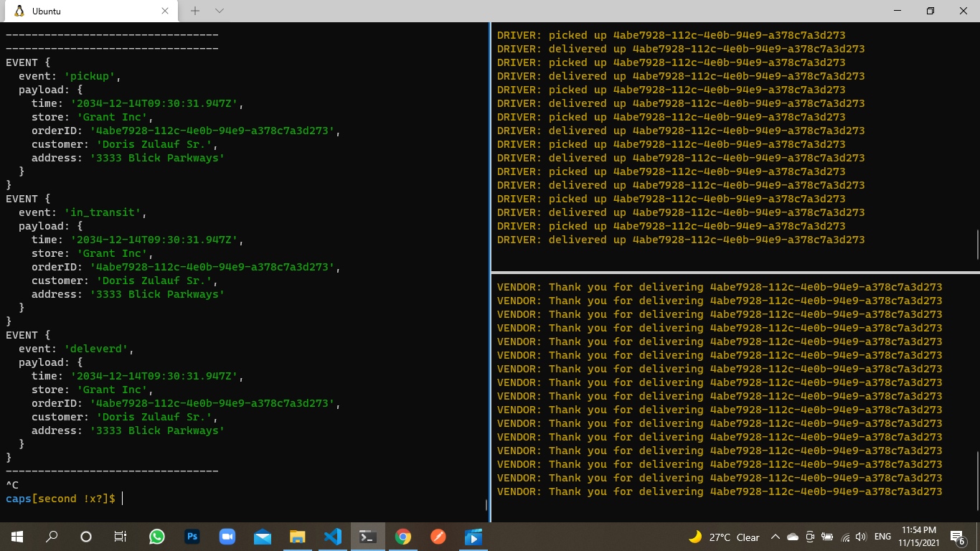Open the Mail app
The image size is (980, 551).
pyautogui.click(x=263, y=537)
